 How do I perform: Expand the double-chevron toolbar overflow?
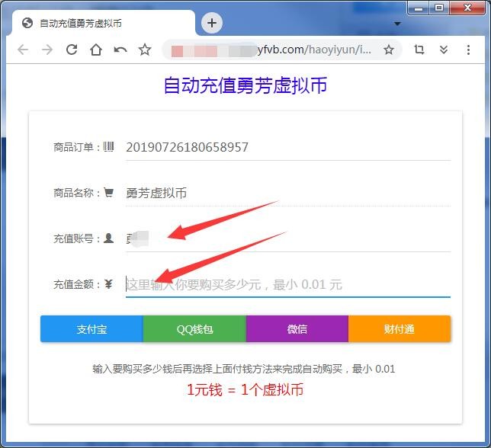[x=444, y=50]
